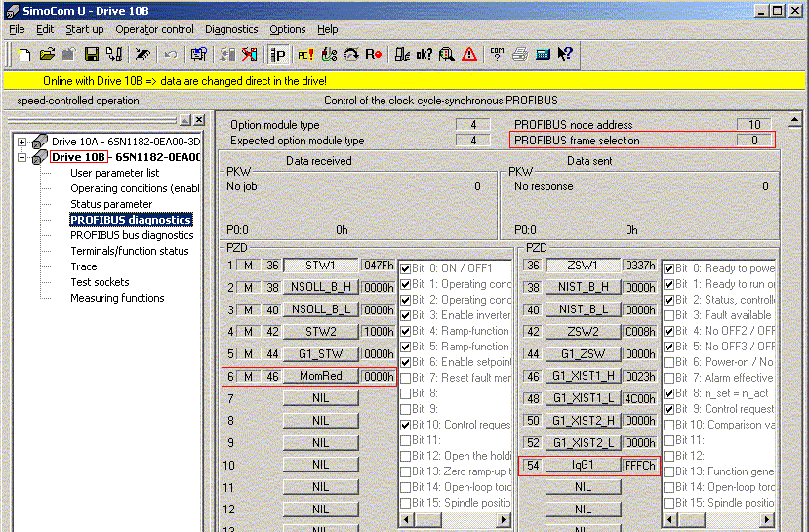Open the Start up menu

click(85, 29)
